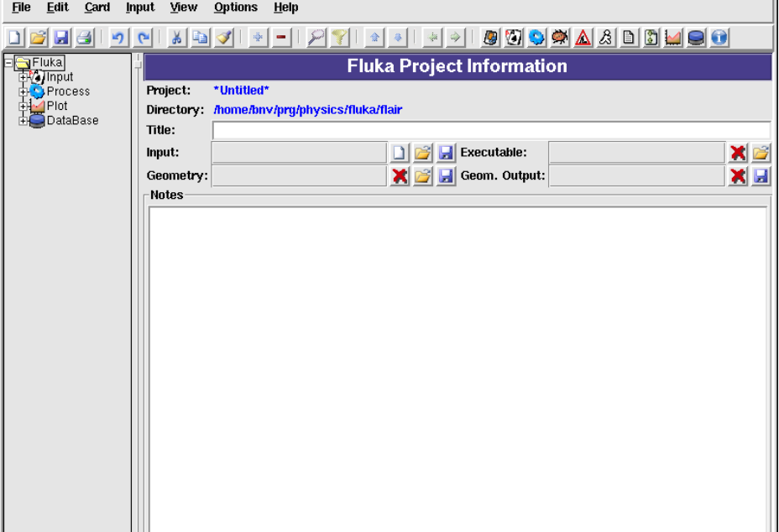
Task: Click inside the Notes text area
Action: [458, 369]
